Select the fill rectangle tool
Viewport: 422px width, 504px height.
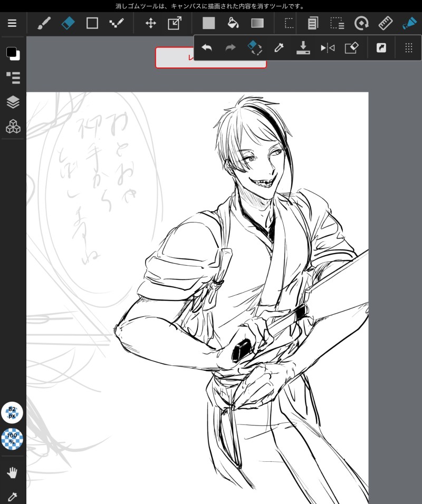(209, 23)
